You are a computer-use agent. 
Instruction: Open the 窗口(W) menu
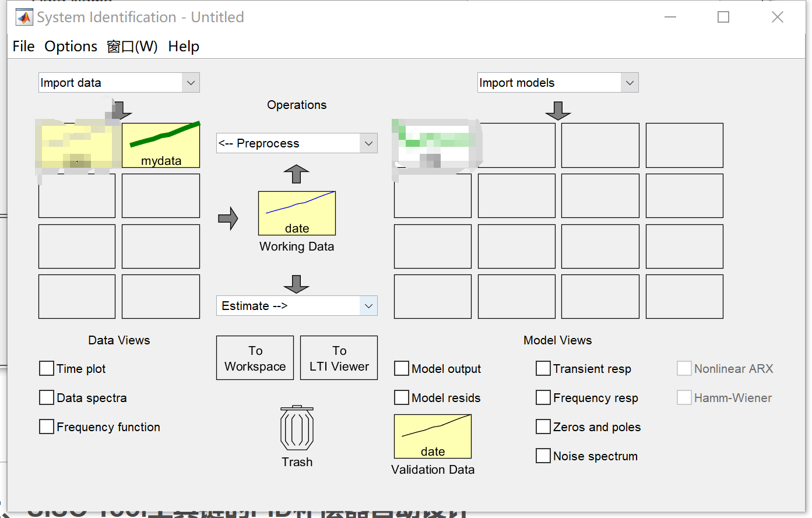click(132, 46)
